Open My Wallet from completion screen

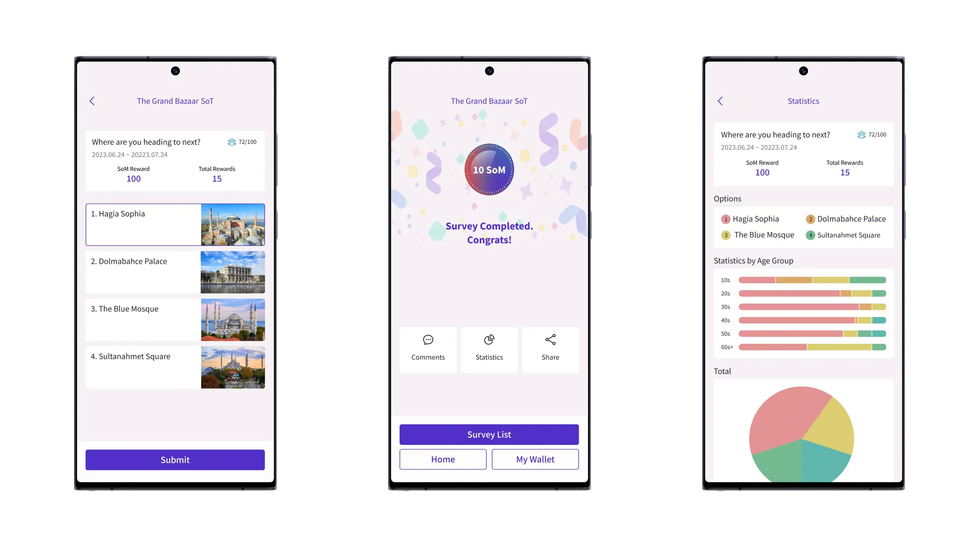point(535,459)
